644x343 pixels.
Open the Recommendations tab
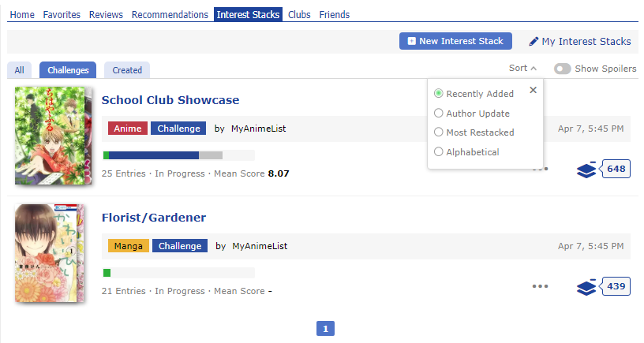coord(170,15)
